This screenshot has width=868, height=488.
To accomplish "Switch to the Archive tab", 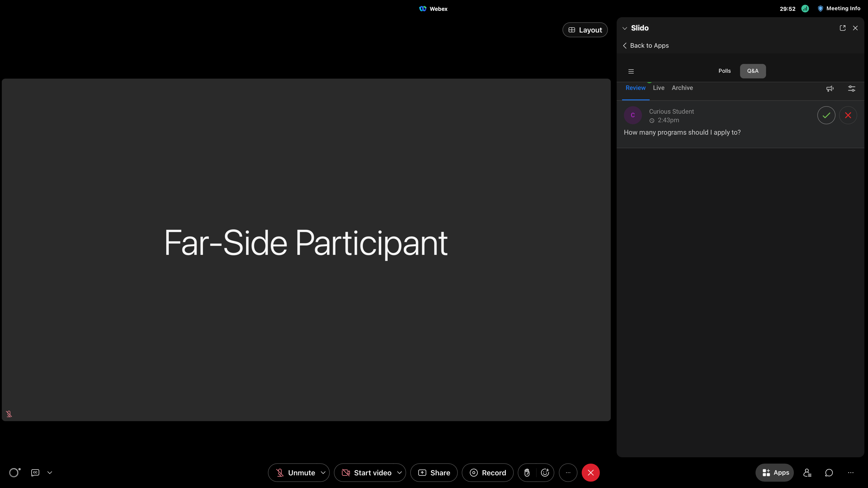I will coord(682,88).
